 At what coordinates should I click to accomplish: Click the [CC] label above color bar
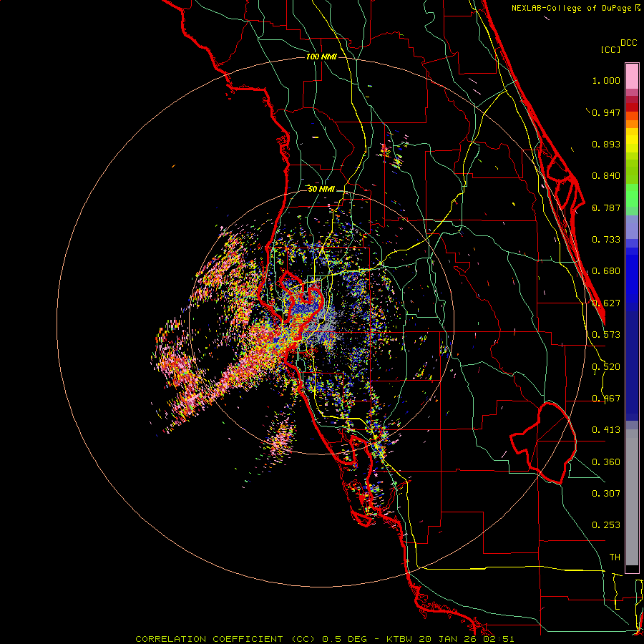click(x=610, y=49)
